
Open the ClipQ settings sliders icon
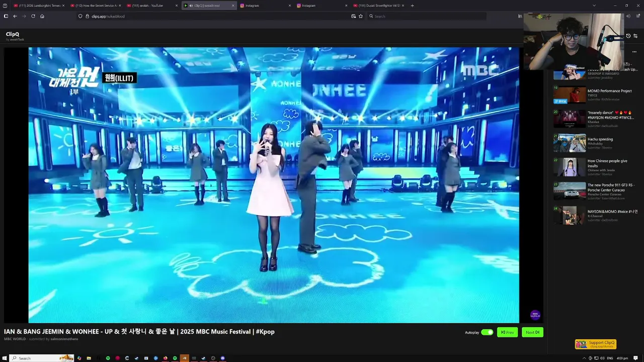[635, 36]
